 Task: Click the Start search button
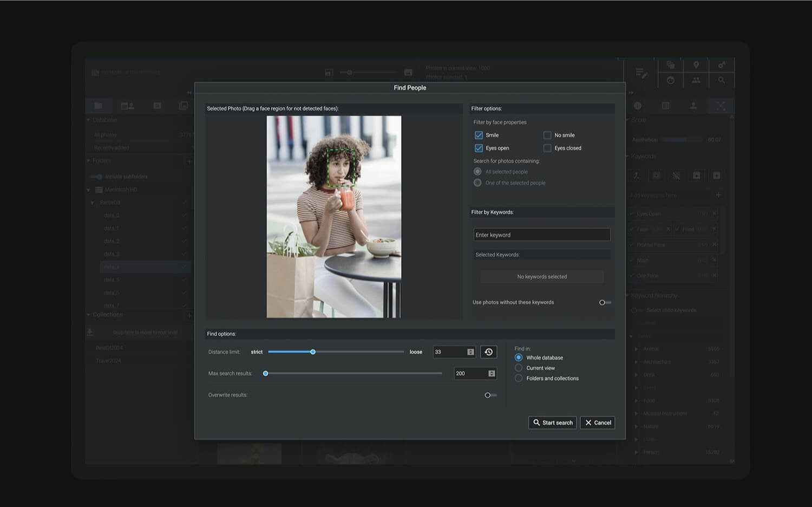[552, 422]
